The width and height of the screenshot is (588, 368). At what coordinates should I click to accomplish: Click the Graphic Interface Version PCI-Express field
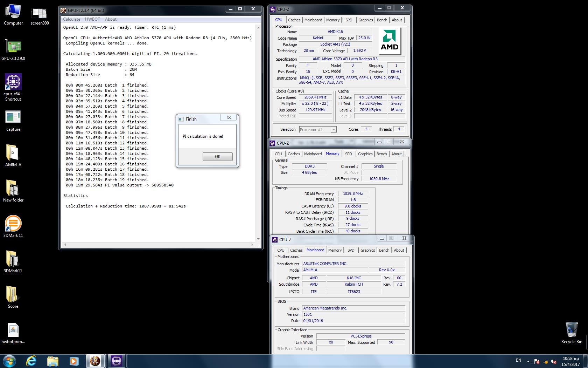click(x=361, y=336)
